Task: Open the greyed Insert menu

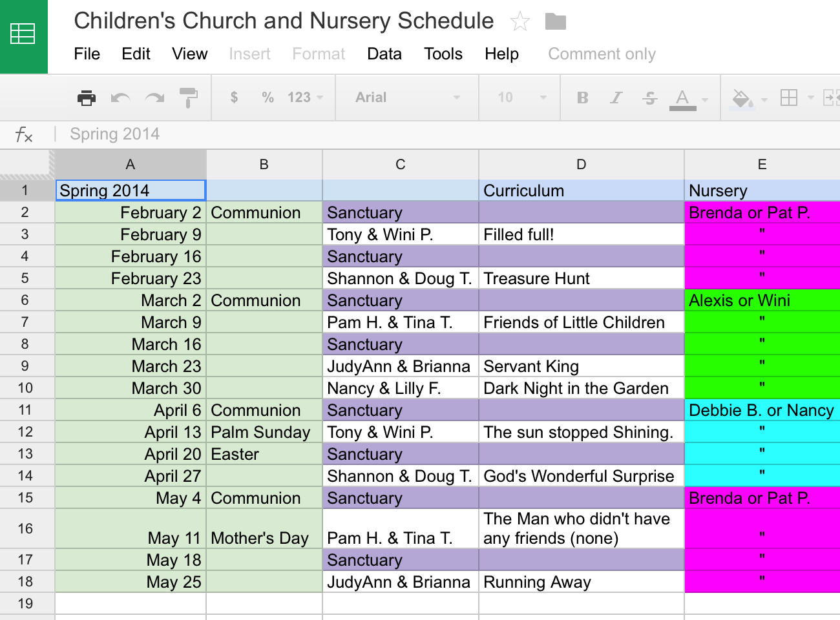Action: pyautogui.click(x=249, y=54)
